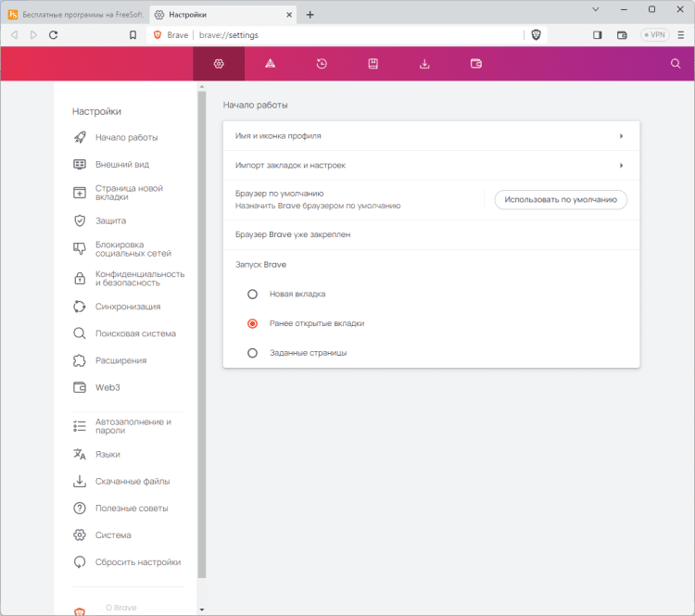Screen dimensions: 695x616
Task: Switch to the Настройки tab
Action: pyautogui.click(x=223, y=15)
